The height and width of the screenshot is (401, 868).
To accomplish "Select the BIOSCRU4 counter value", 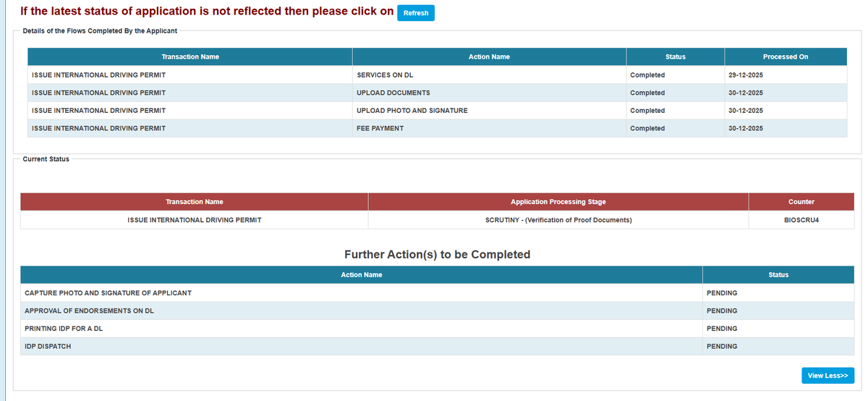I will [801, 220].
